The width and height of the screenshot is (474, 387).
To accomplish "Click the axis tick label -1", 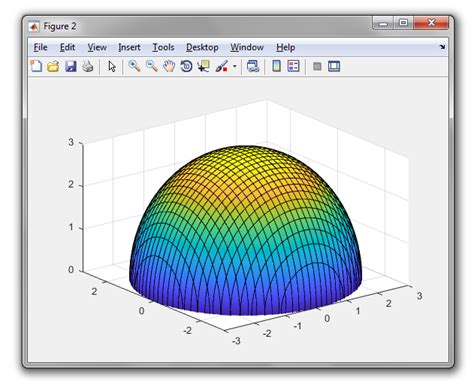I will pos(298,326).
